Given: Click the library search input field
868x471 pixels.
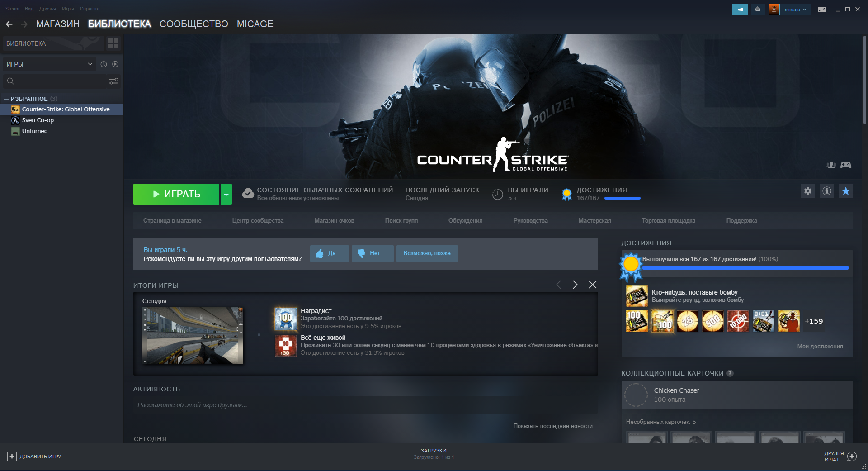Looking at the screenshot, I should [x=61, y=81].
